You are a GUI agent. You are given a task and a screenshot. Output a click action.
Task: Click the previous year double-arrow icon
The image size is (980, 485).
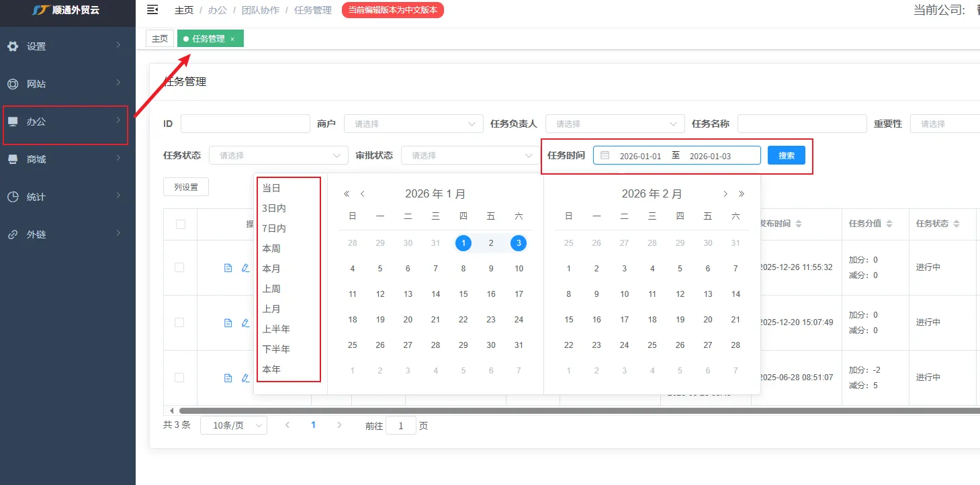[347, 194]
